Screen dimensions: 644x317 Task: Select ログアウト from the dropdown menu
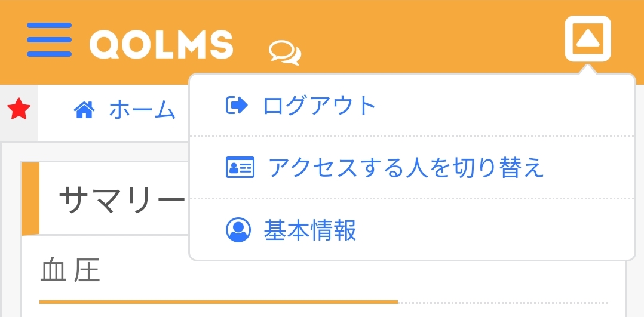click(x=319, y=106)
